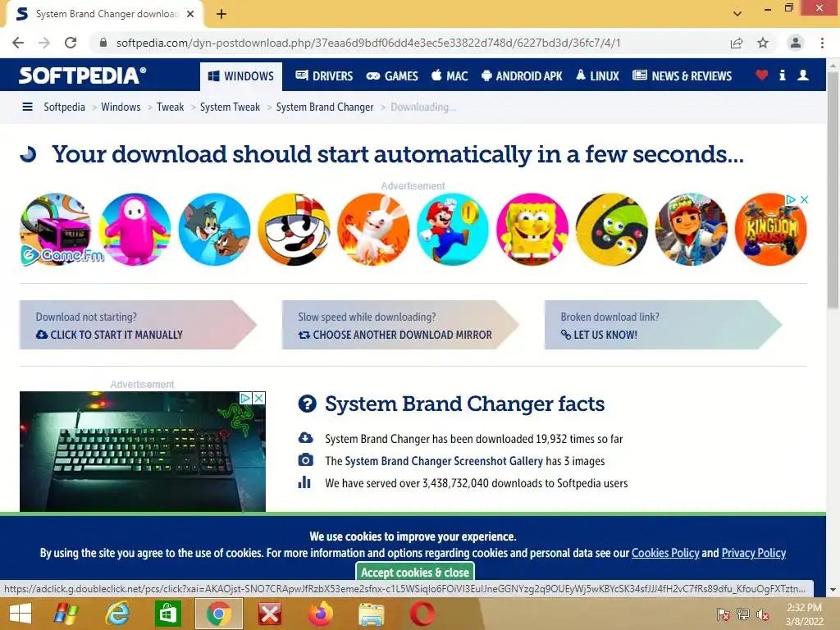Image resolution: width=840 pixels, height=630 pixels.
Task: Open the Drivers section
Action: coord(324,76)
